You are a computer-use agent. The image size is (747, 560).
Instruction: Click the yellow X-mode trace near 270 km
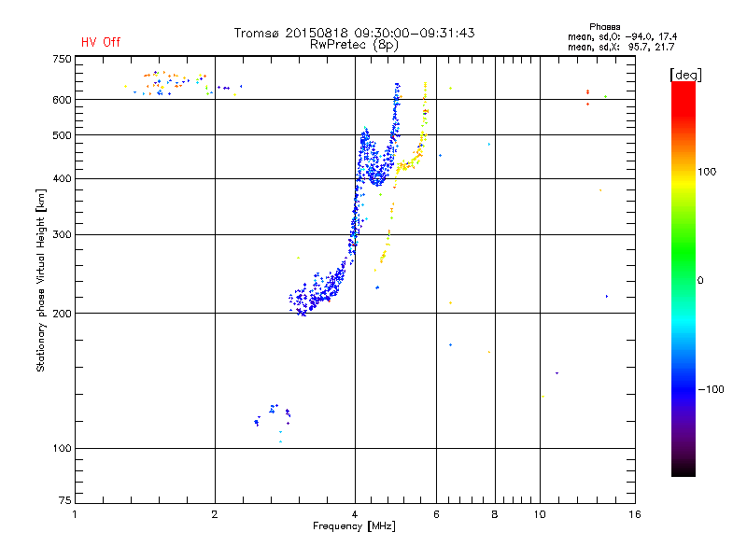(x=383, y=258)
